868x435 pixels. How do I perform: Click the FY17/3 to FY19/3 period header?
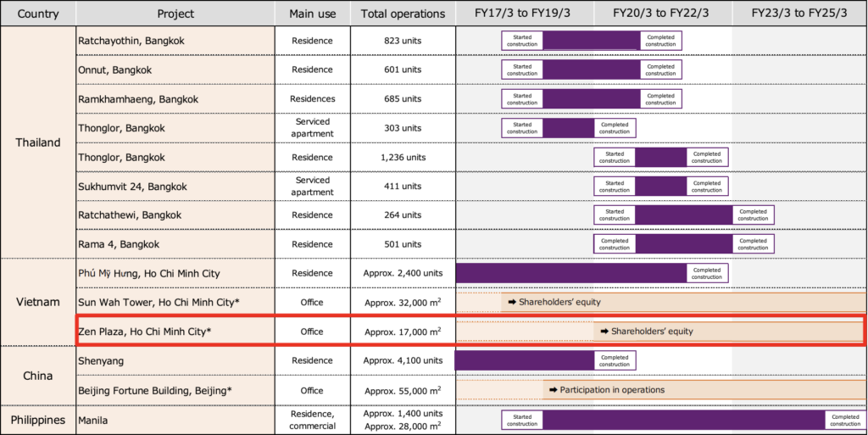click(x=524, y=14)
